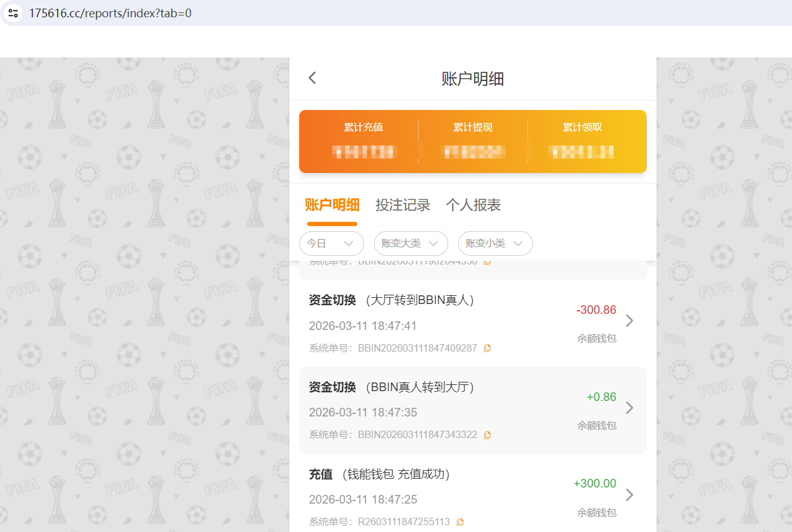Open details arrow on the +300.00 充值 record

(629, 494)
